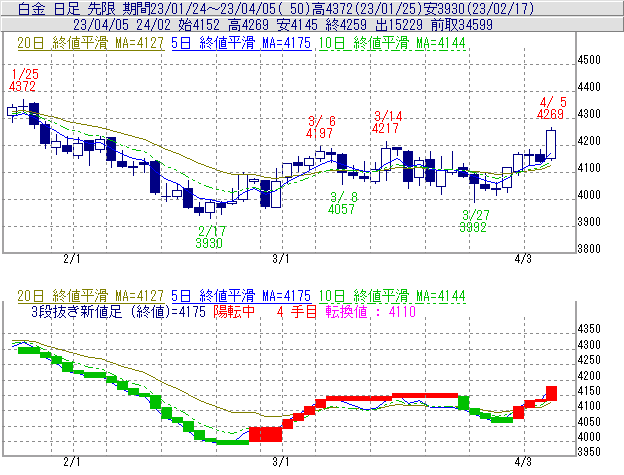Screen dimensions: 624x475
Task: Click the 高4372(23/01/25) header value
Action: click(x=367, y=9)
